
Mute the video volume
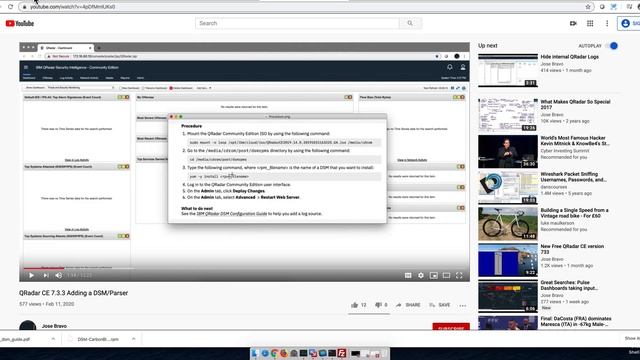coord(59,276)
